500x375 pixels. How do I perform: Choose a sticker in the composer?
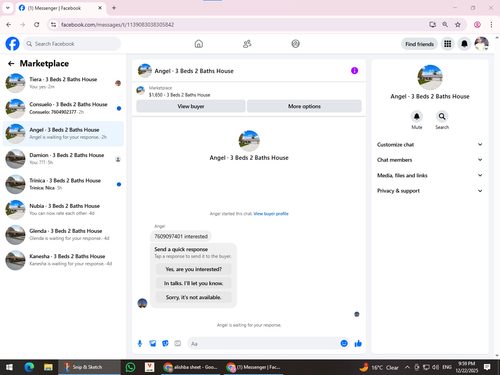click(x=165, y=343)
